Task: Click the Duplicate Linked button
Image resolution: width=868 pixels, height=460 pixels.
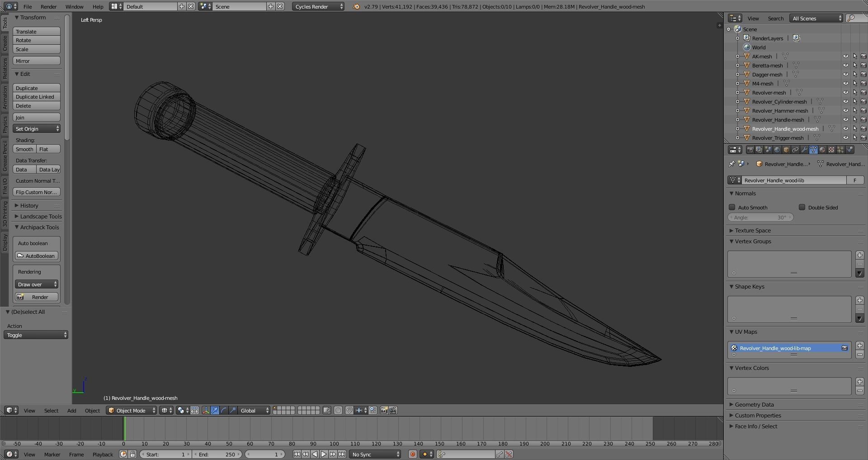Action: tap(37, 97)
